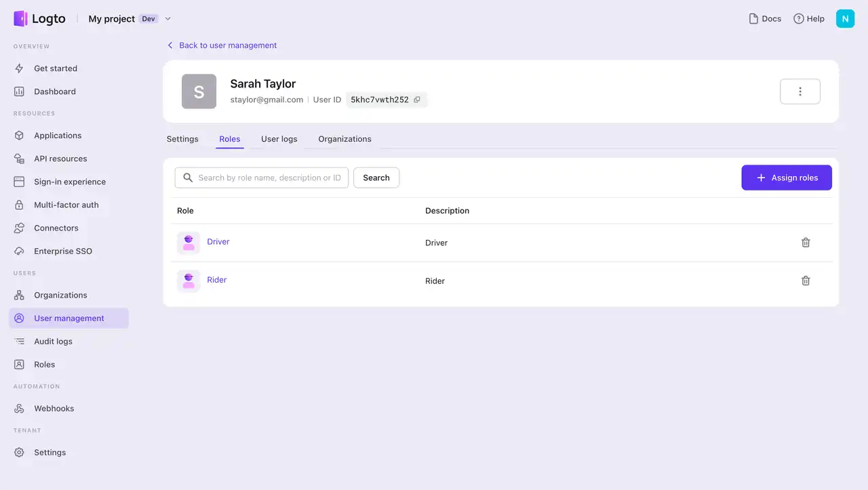Open Webhooks via its sidebar icon
This screenshot has height=490, width=868.
pyautogui.click(x=20, y=408)
